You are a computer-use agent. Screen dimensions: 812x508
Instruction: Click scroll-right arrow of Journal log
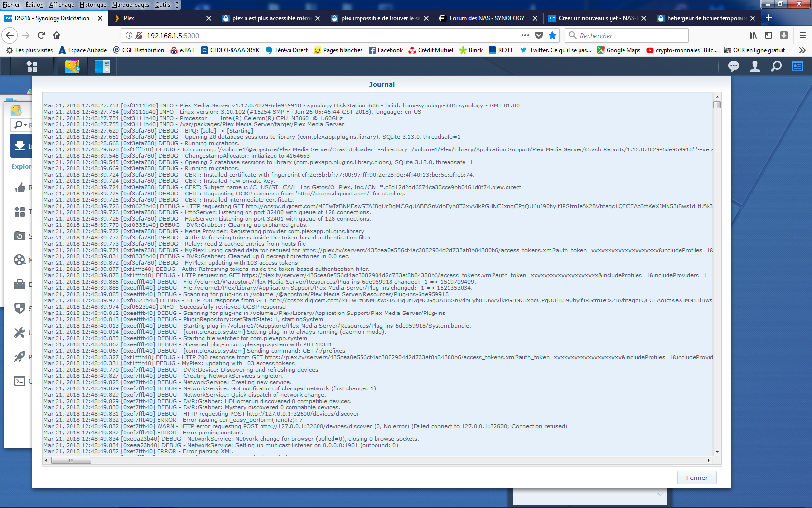[709, 460]
